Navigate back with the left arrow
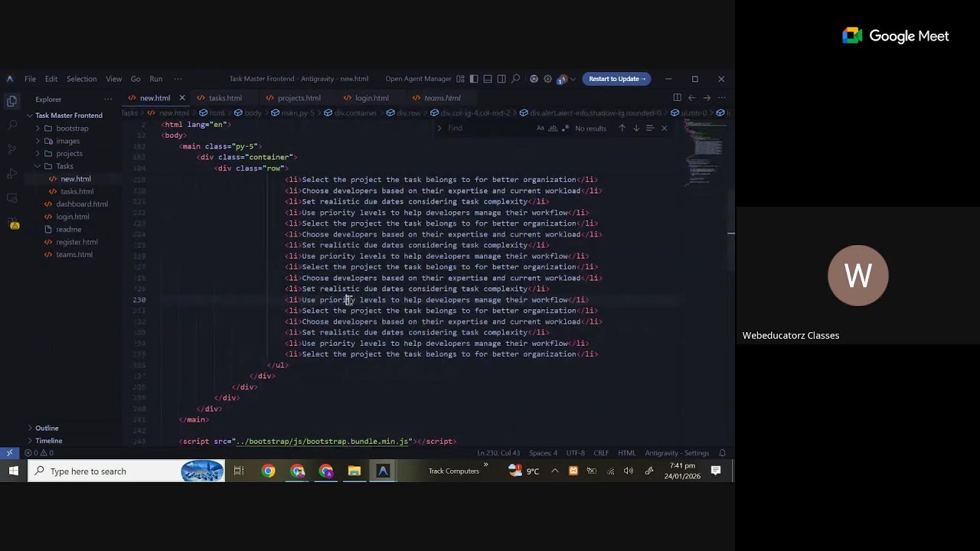This screenshot has height=551, width=980. [x=691, y=98]
